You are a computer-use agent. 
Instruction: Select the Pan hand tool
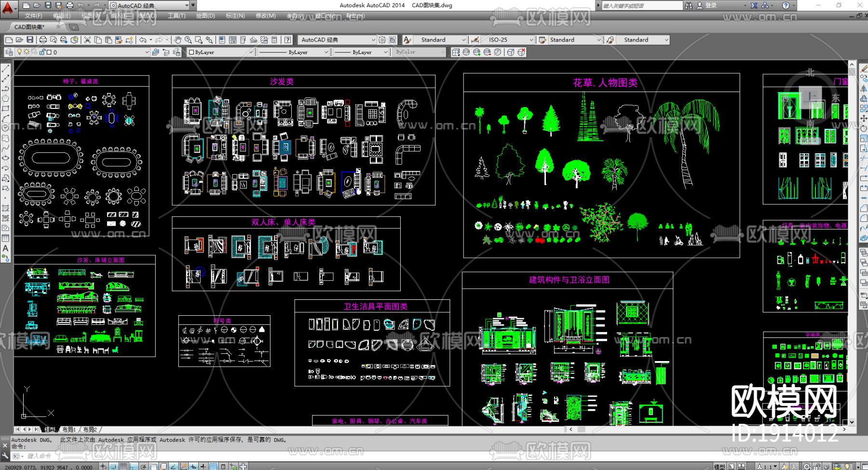point(177,40)
